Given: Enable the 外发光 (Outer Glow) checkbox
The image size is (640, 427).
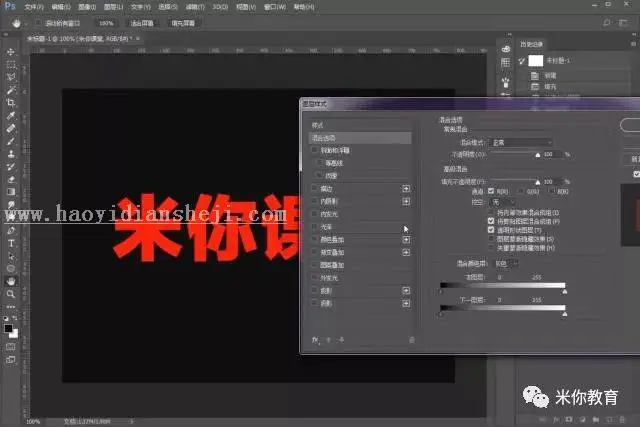Looking at the screenshot, I should [x=314, y=278].
